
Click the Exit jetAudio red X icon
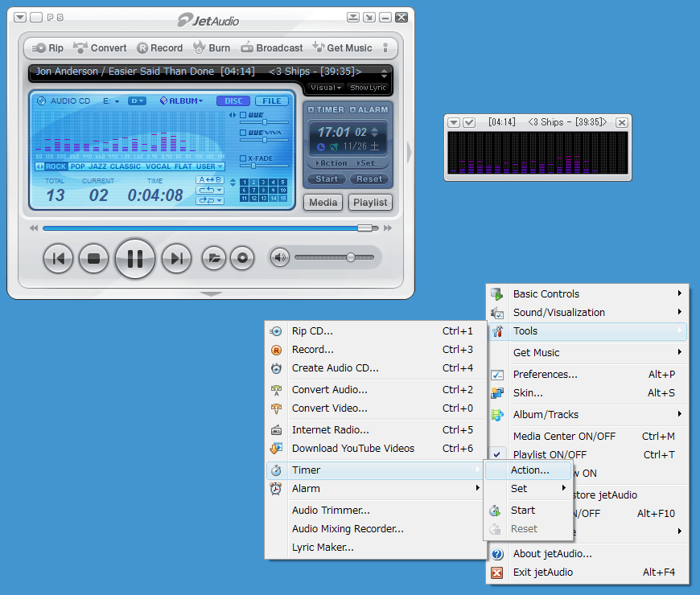tap(497, 572)
